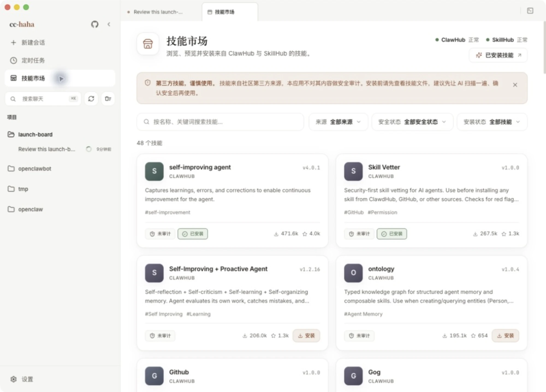The image size is (546, 392).
Task: Open Self-Improving + Proactive Agent card
Action: point(232,303)
